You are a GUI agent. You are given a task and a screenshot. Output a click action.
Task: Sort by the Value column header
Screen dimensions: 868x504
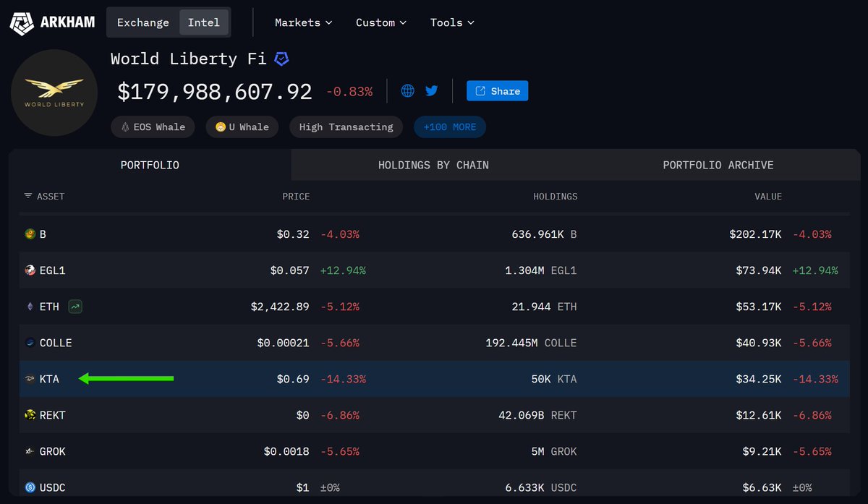coord(768,196)
